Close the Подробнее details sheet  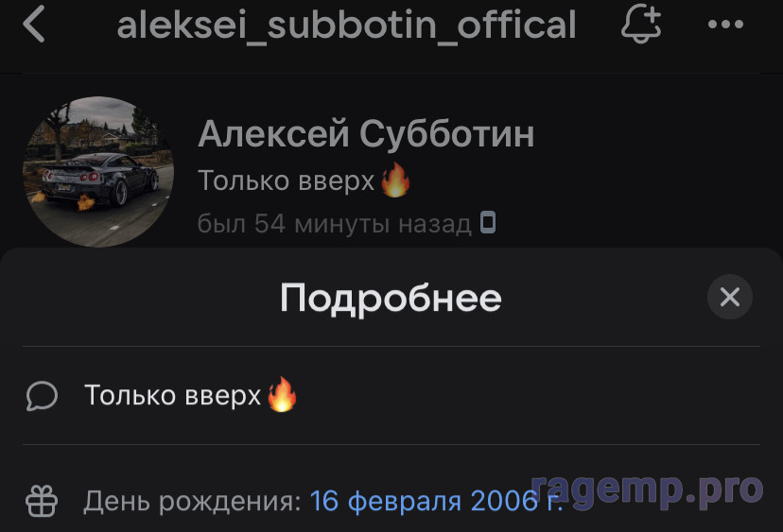point(729,297)
